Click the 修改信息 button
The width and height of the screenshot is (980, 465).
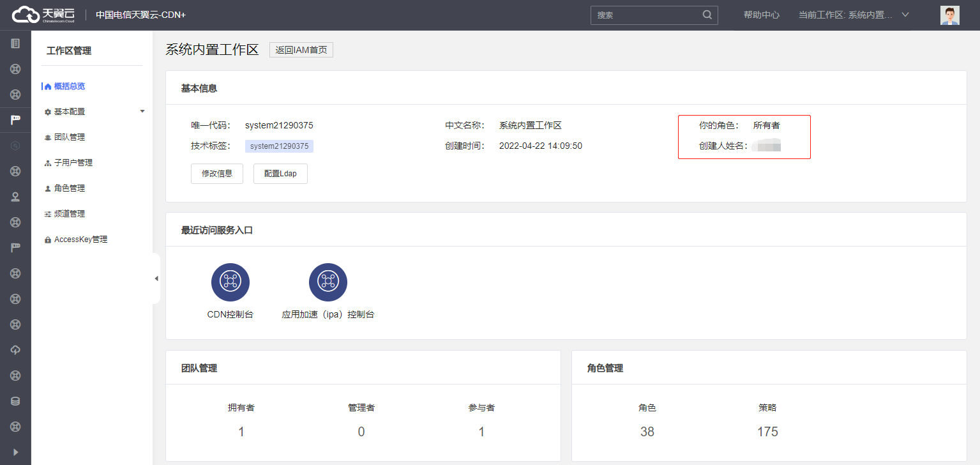[x=216, y=174]
